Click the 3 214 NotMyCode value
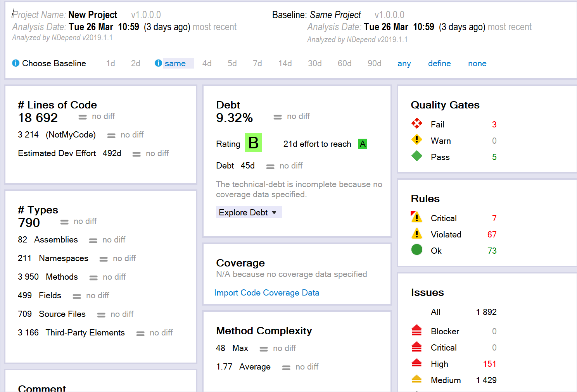 tap(57, 135)
